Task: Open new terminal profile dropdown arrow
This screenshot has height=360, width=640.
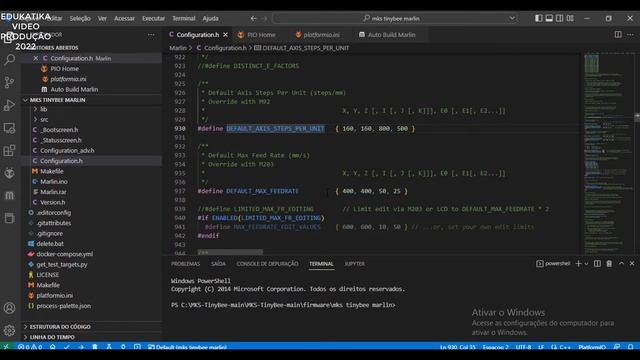Action: (x=586, y=264)
